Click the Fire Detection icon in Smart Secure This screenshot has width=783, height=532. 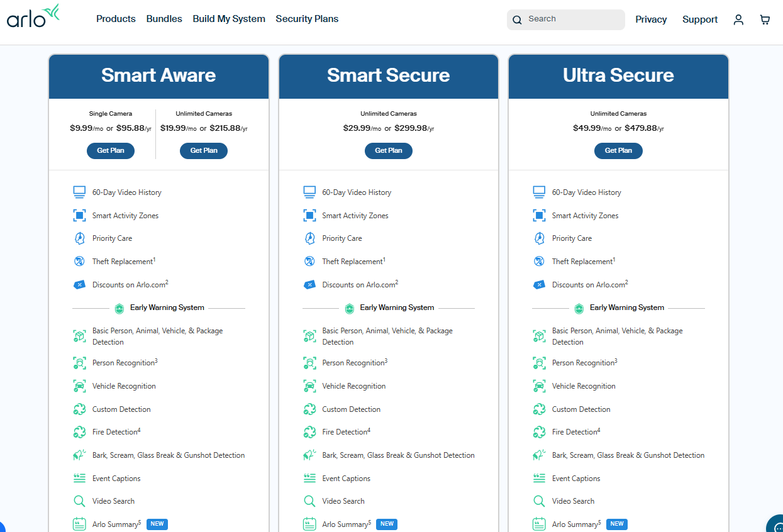pos(309,432)
